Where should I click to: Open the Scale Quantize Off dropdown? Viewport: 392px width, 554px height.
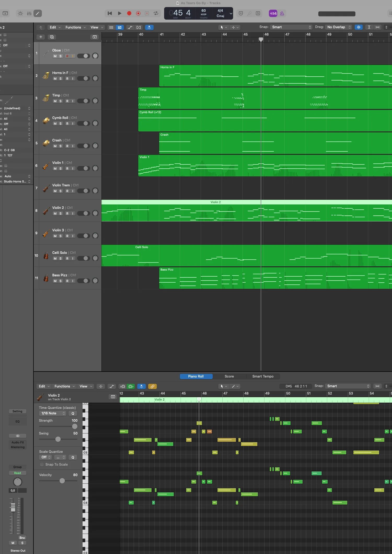click(45, 457)
